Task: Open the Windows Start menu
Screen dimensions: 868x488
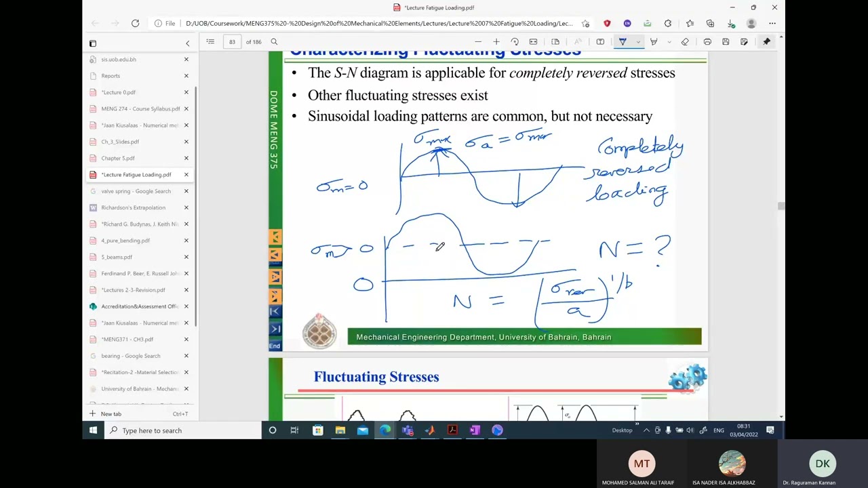Action: coord(93,430)
